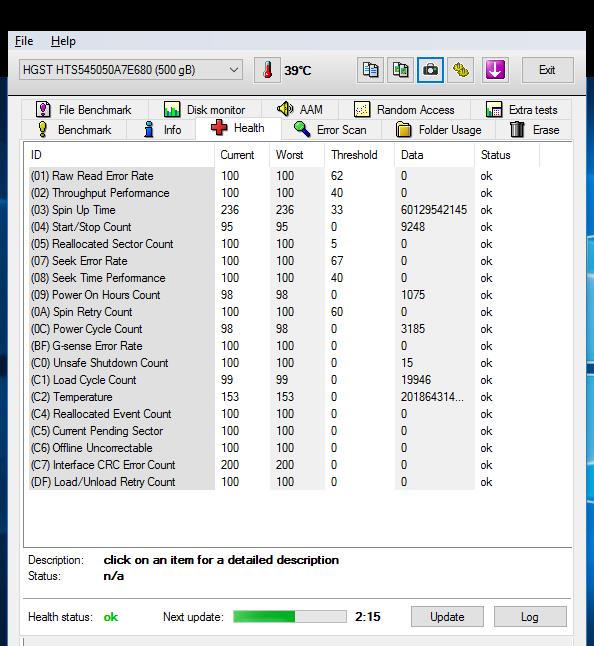Open the File Benchmark tab
The image size is (594, 646).
(84, 110)
